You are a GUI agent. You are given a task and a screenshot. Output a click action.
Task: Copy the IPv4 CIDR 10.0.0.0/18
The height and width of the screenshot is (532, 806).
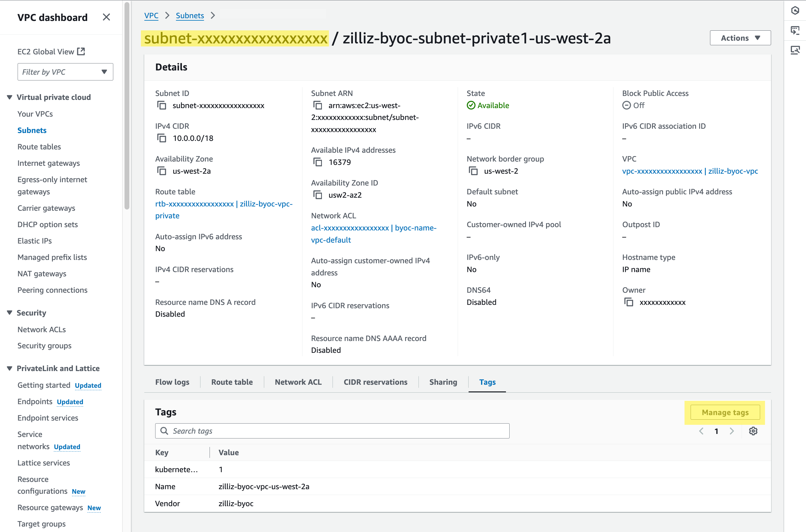162,138
